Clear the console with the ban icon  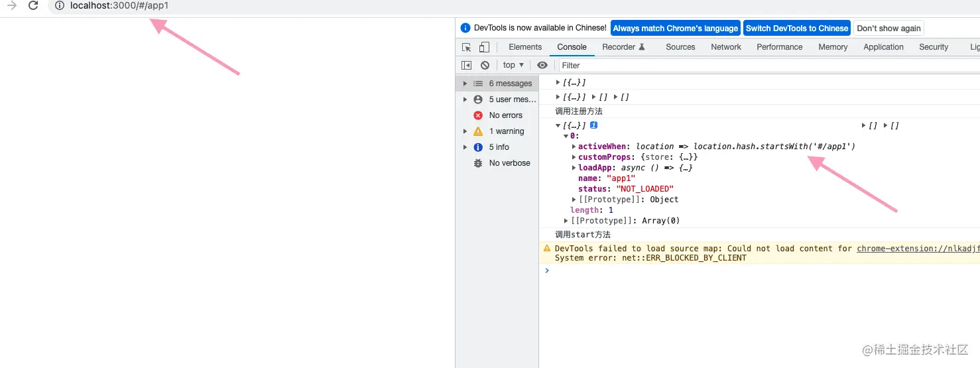pos(485,65)
